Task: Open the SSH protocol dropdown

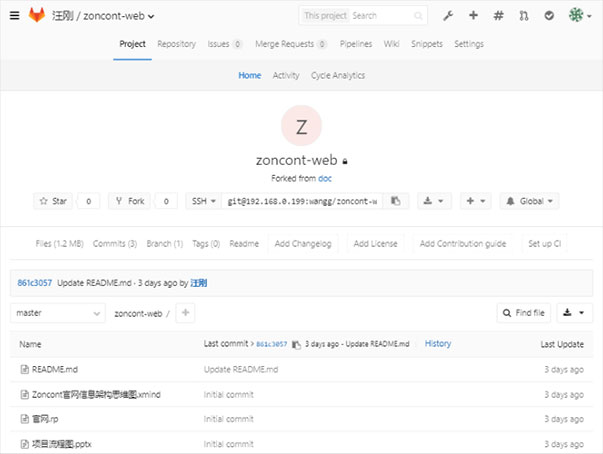Action: (x=203, y=201)
